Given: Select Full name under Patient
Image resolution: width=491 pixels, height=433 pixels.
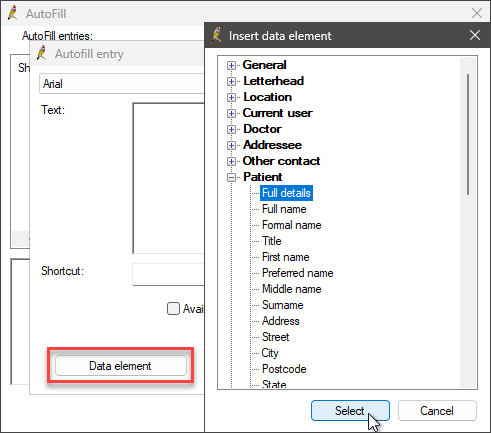Looking at the screenshot, I should (284, 209).
